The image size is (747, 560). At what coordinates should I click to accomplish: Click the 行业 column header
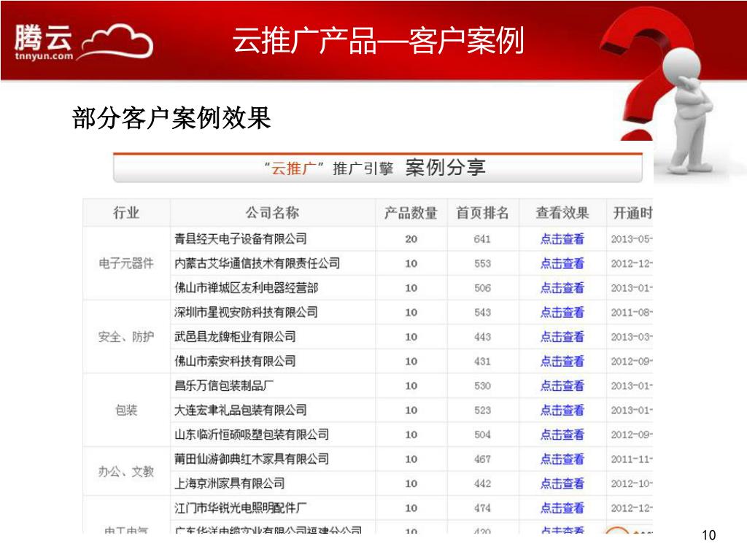point(126,212)
